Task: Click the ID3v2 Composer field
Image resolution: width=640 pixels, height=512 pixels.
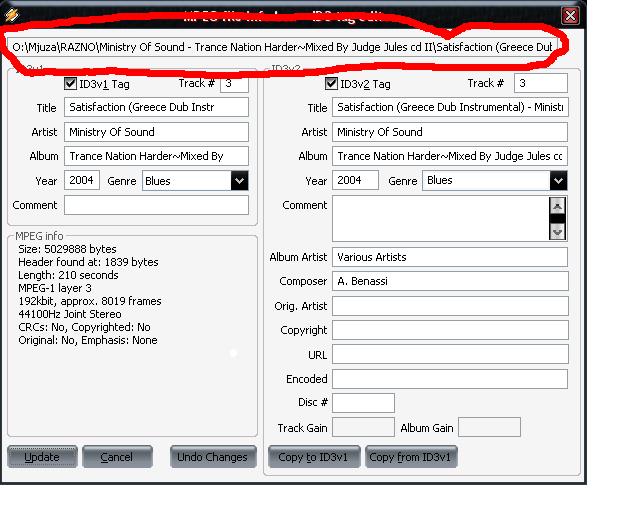Action: [449, 281]
